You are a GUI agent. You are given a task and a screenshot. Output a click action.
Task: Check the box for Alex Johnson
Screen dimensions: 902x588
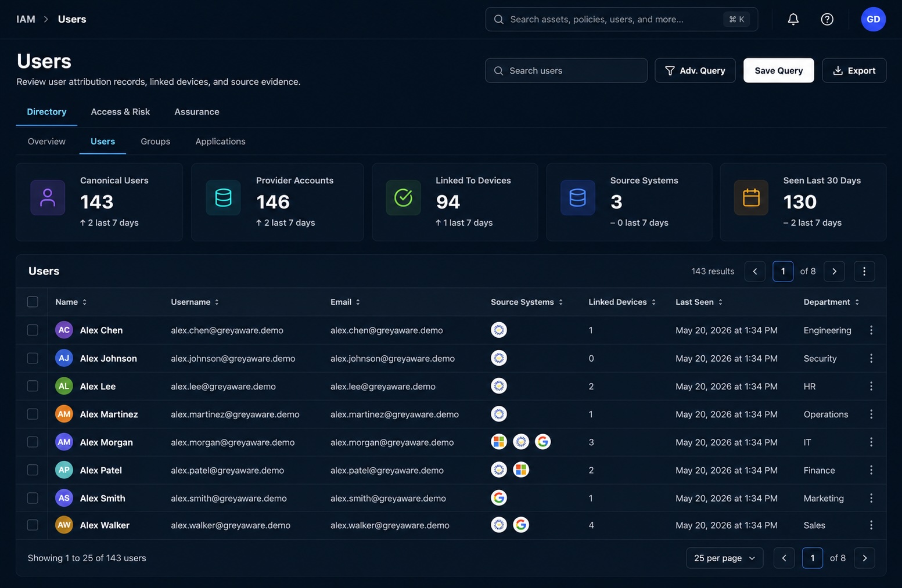coord(33,358)
